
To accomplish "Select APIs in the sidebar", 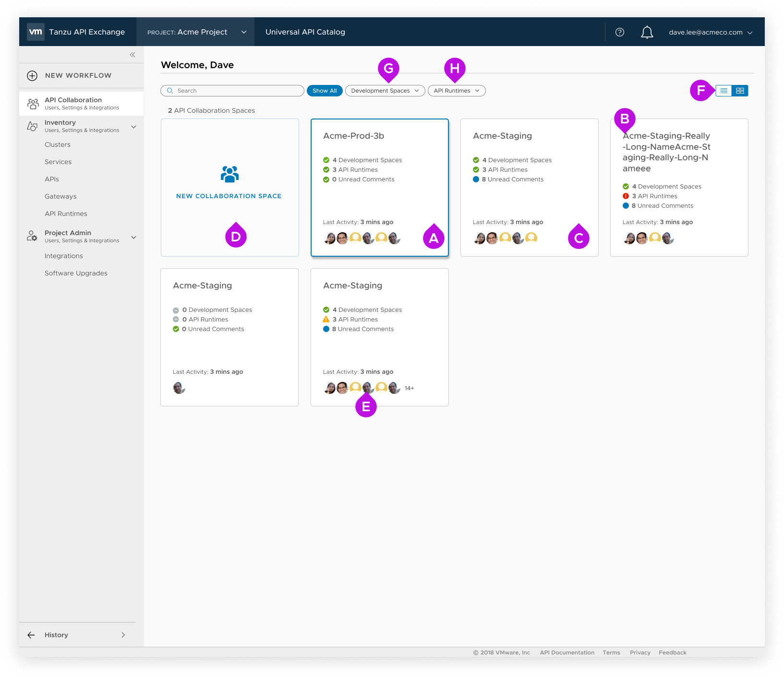I will tap(52, 179).
